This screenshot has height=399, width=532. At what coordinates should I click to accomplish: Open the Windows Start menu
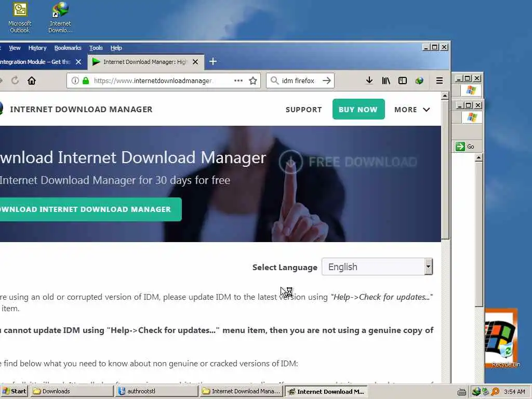click(x=15, y=391)
